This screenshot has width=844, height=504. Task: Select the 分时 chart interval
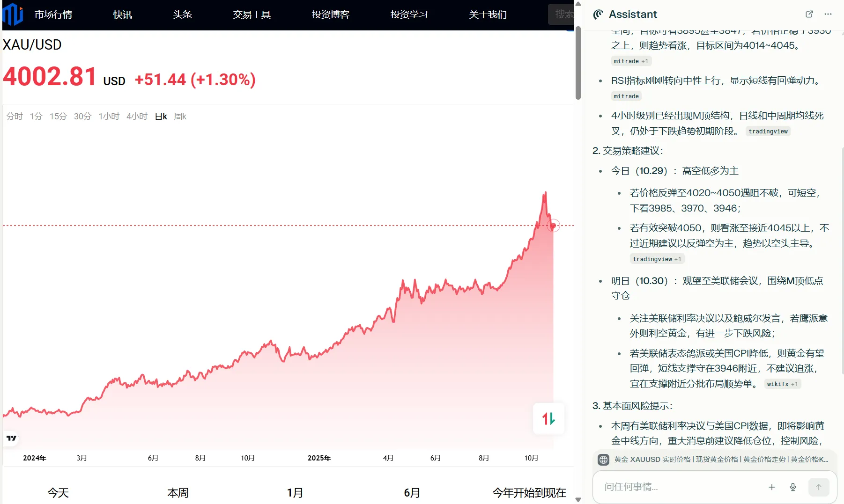pos(15,117)
